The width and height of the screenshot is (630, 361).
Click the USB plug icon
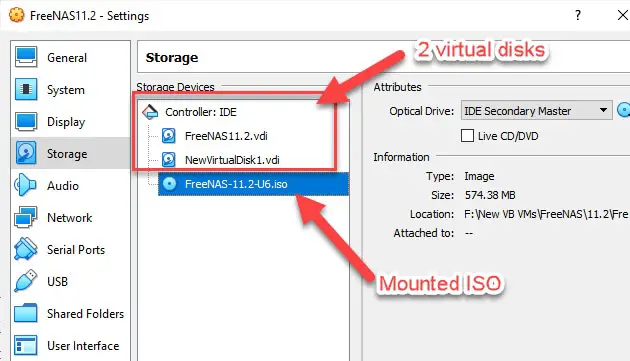tap(26, 281)
